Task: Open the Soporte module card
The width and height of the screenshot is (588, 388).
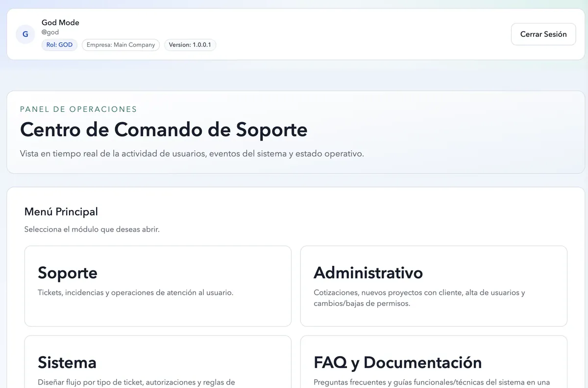Action: 158,286
